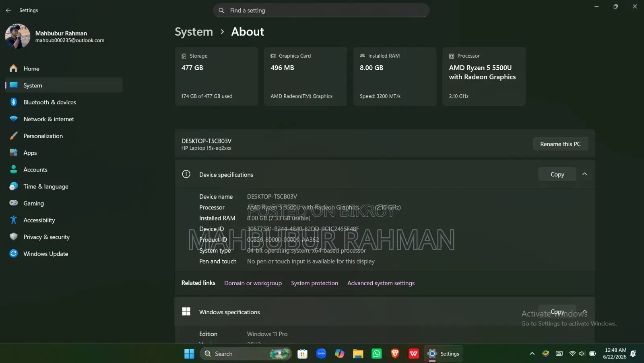This screenshot has width=644, height=363.
Task: Open the Home settings page
Action: coord(64,68)
